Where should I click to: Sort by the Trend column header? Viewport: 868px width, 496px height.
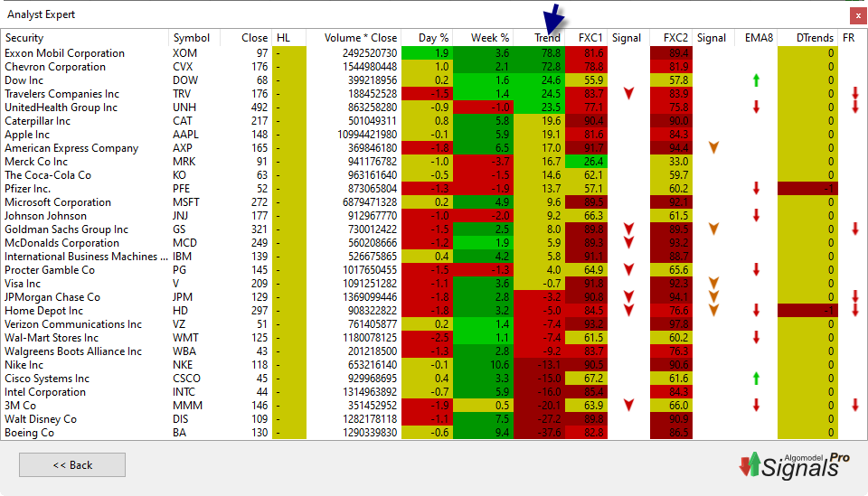[547, 38]
